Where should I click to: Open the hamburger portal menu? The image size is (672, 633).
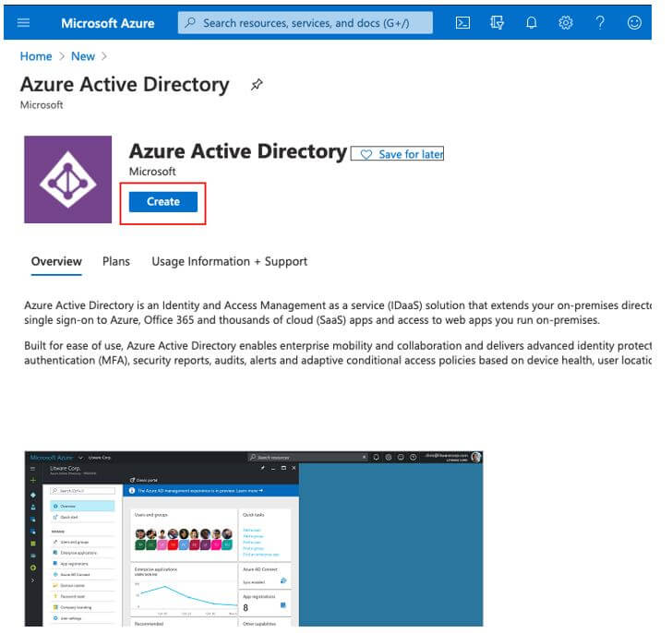[23, 22]
